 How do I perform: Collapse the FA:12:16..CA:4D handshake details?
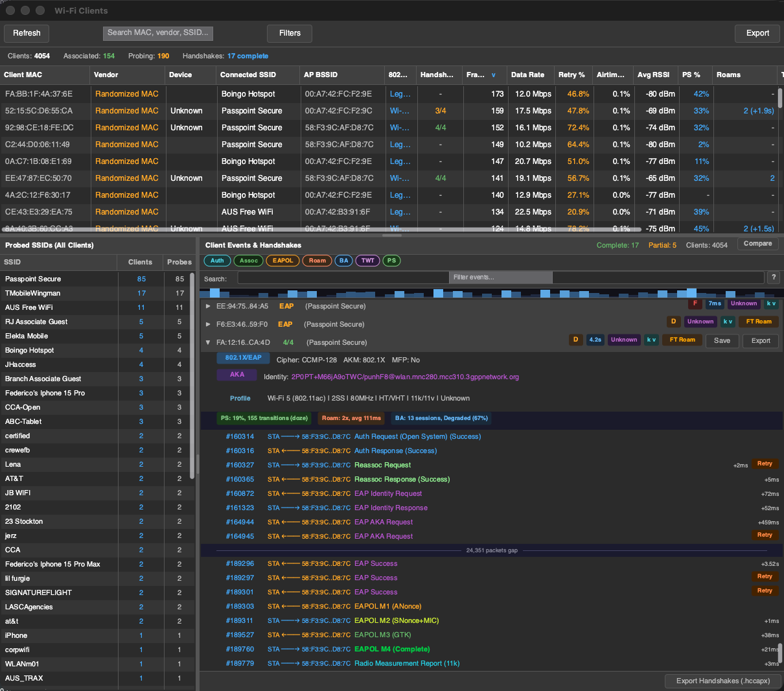pos(208,342)
